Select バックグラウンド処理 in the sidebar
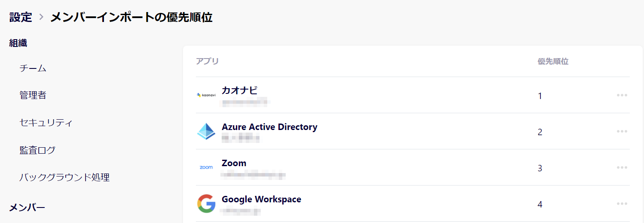Image resolution: width=644 pixels, height=223 pixels. coord(64,177)
